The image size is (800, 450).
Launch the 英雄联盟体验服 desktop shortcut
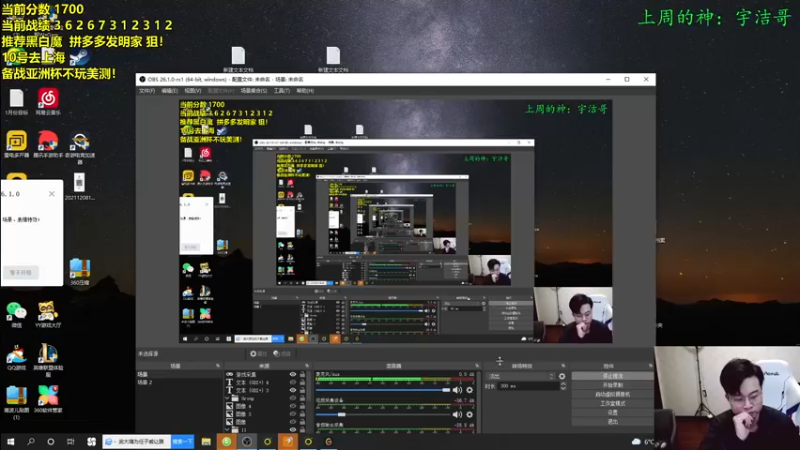(x=48, y=359)
